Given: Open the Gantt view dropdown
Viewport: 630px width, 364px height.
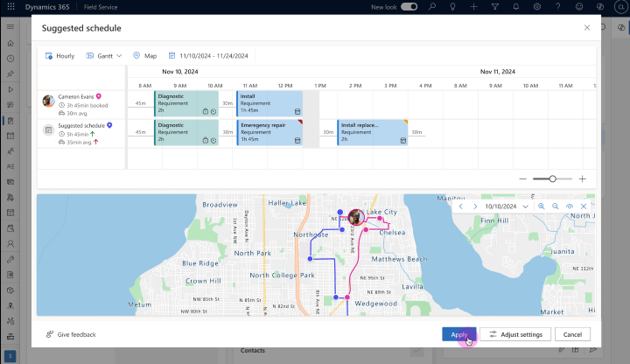Looking at the screenshot, I should (104, 55).
